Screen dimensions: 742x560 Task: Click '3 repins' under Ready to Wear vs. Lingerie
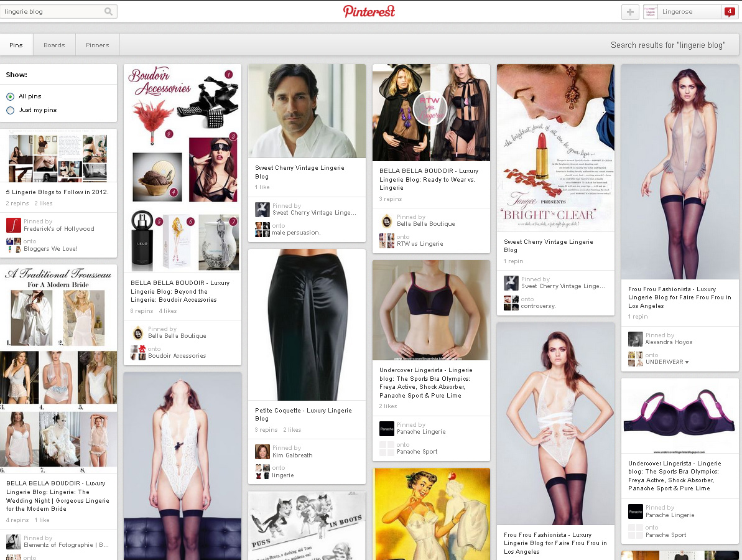click(391, 199)
